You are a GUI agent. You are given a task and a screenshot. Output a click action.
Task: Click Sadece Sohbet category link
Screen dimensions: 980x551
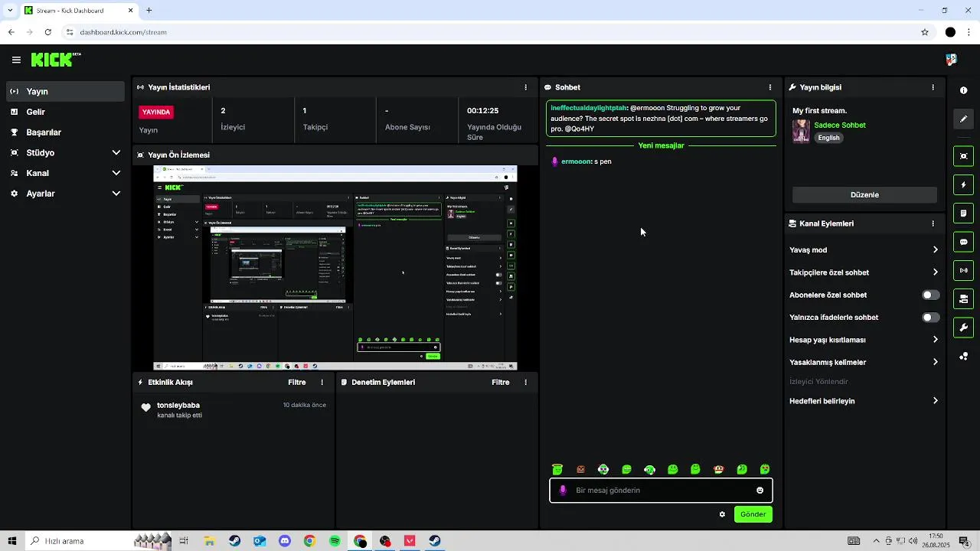tap(840, 125)
